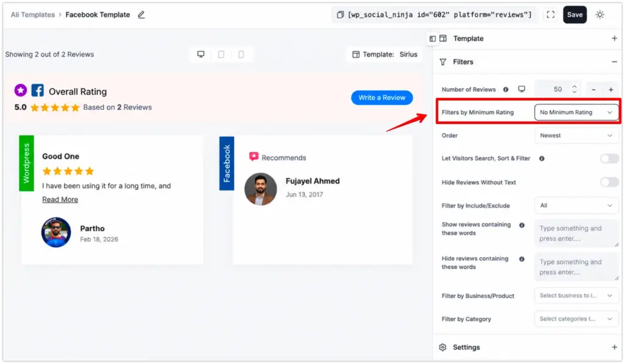This screenshot has width=626, height=364.
Task: Copy the wp_social_ninja shortcode icon
Action: pyautogui.click(x=341, y=15)
